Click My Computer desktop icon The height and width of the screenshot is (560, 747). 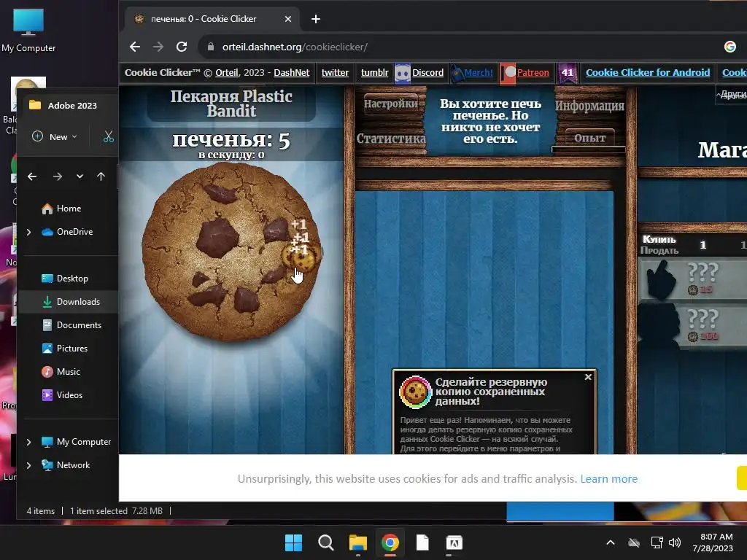[28, 29]
